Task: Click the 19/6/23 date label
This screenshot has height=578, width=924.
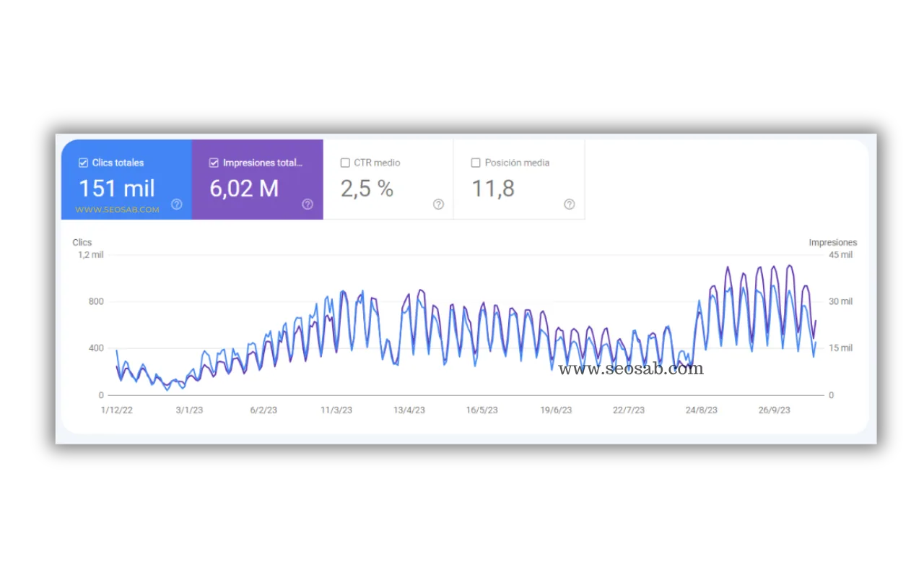Action: [x=556, y=410]
